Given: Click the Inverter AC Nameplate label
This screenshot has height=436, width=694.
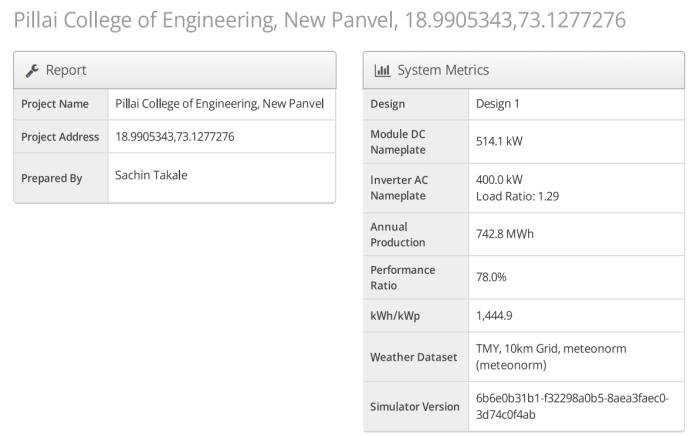Looking at the screenshot, I should [x=399, y=187].
